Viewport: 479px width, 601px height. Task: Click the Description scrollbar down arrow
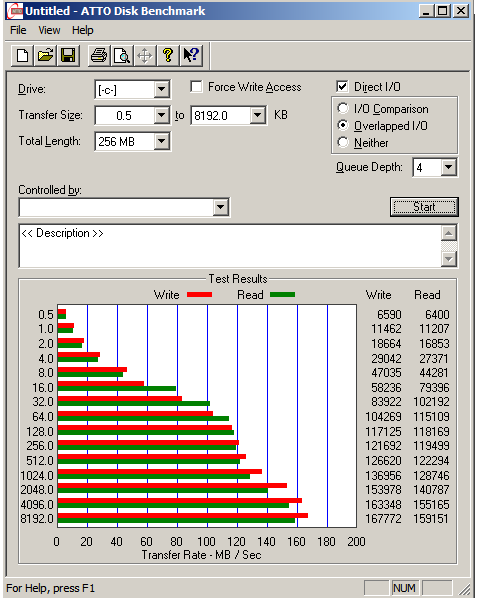449,259
